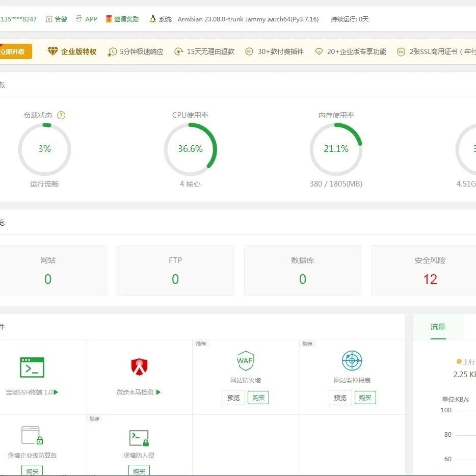Click the 网站监控报表 radar icon

point(352,361)
